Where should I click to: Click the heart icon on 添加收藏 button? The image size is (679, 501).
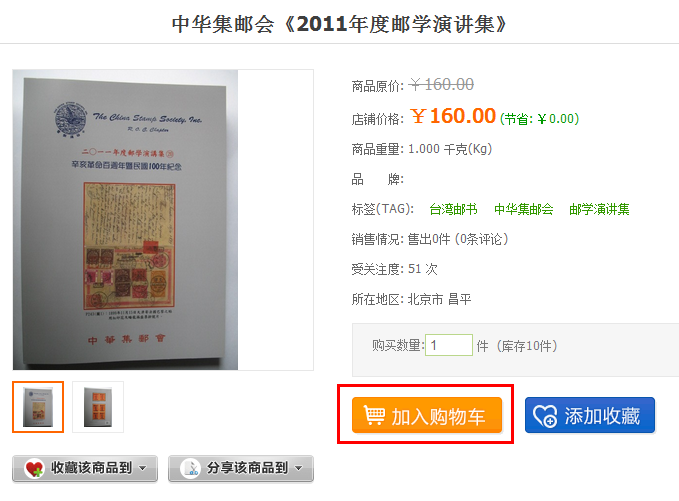click(545, 416)
